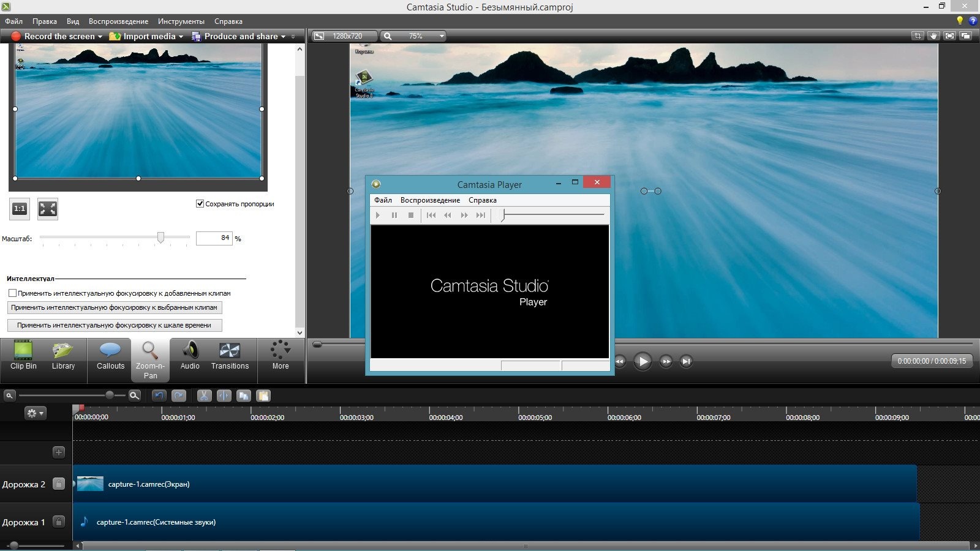
Task: Toggle the Сохранять пропорции checkbox
Action: tap(200, 204)
